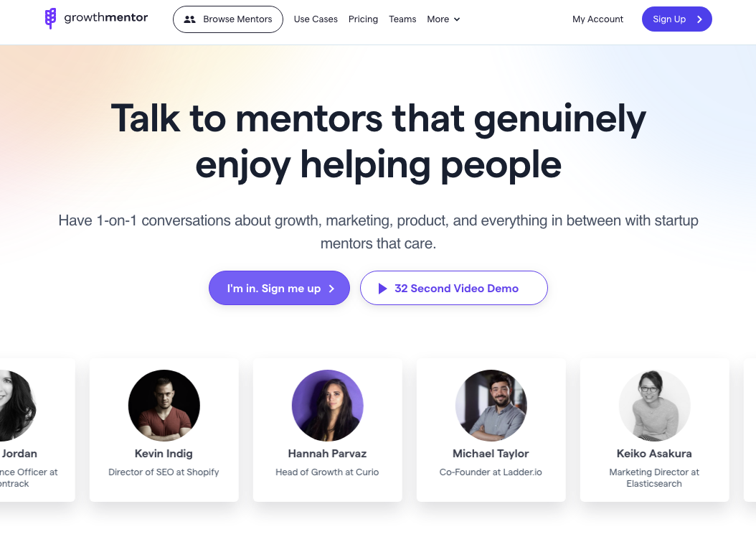Screen dimensions: 756x537
Task: Click the chevron in I'm in button
Action: click(331, 289)
